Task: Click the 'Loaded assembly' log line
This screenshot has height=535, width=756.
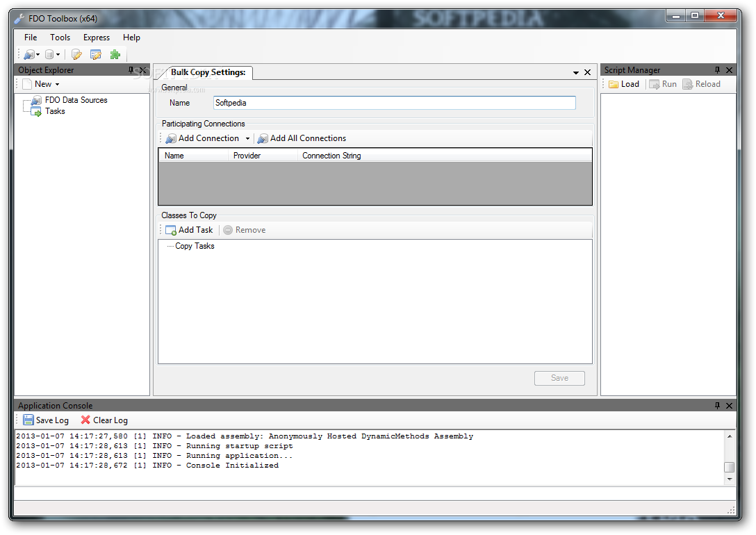Action: coord(245,436)
